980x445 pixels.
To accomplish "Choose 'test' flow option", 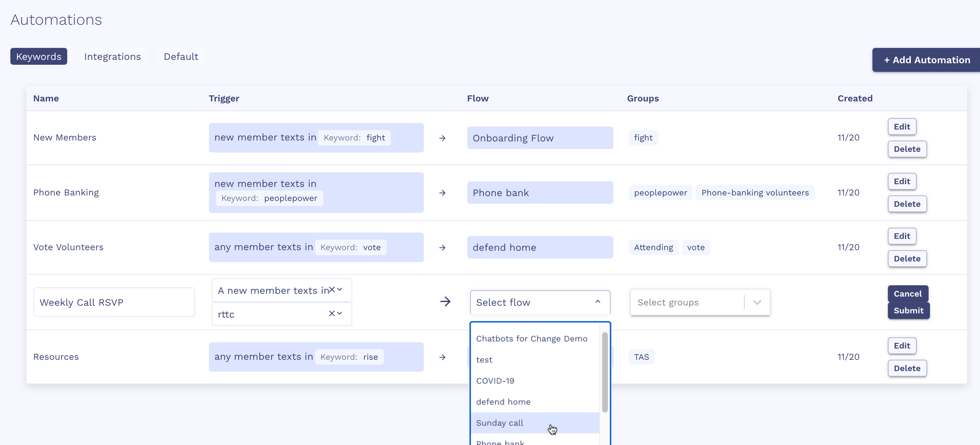I will (535, 360).
